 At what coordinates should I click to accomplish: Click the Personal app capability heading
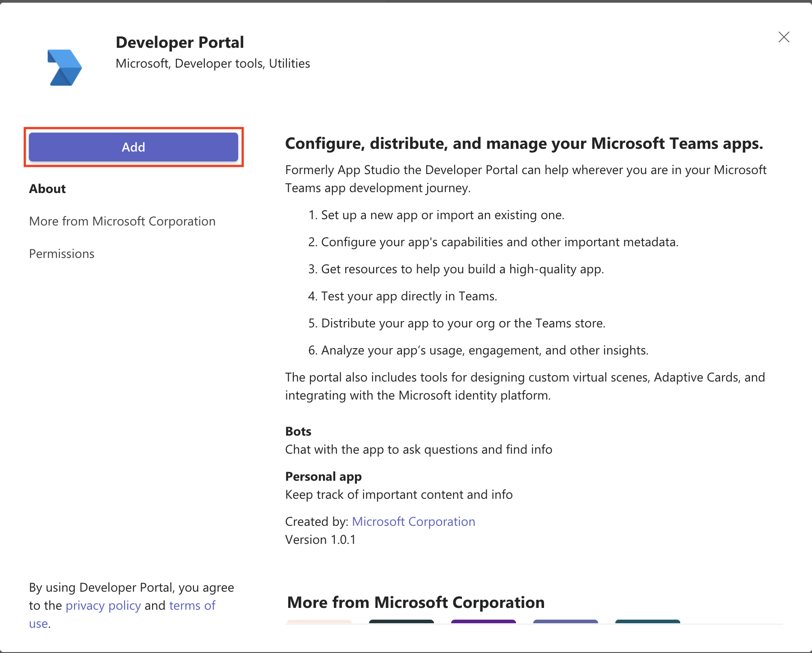[x=323, y=476]
